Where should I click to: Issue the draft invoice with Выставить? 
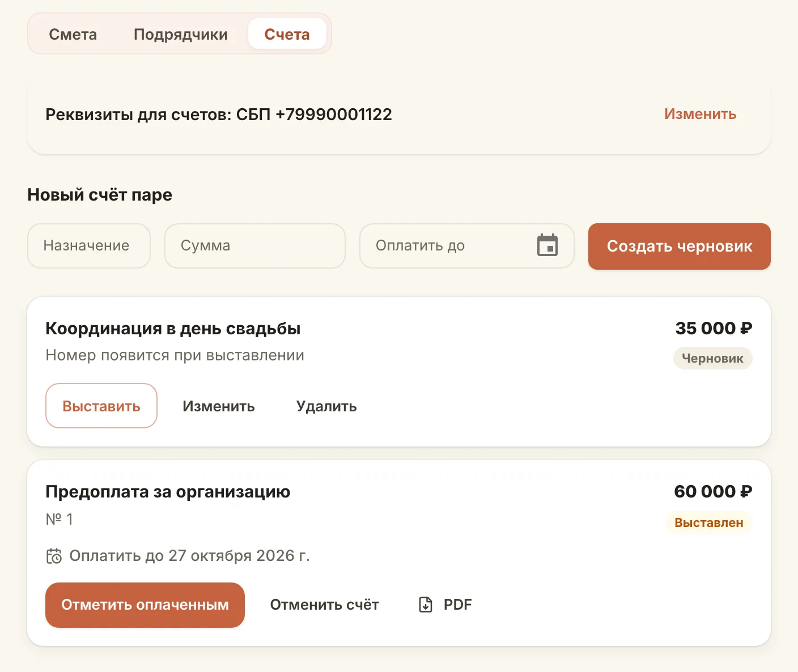[x=101, y=406]
